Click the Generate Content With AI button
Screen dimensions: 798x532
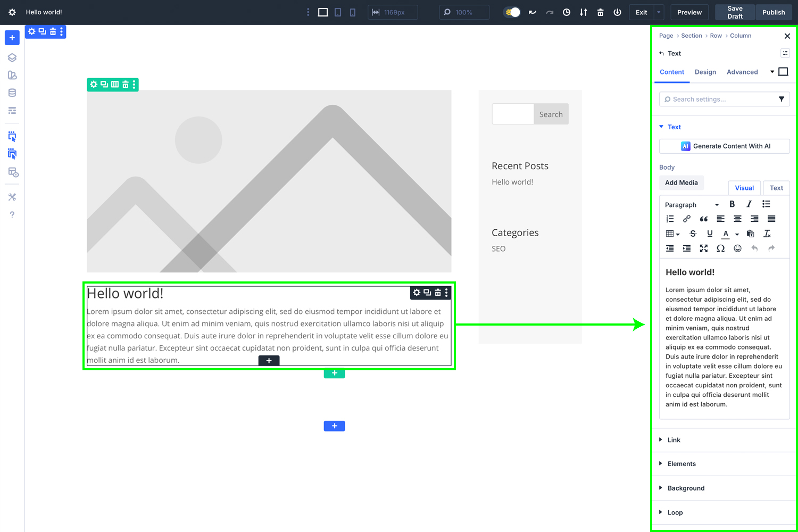724,146
